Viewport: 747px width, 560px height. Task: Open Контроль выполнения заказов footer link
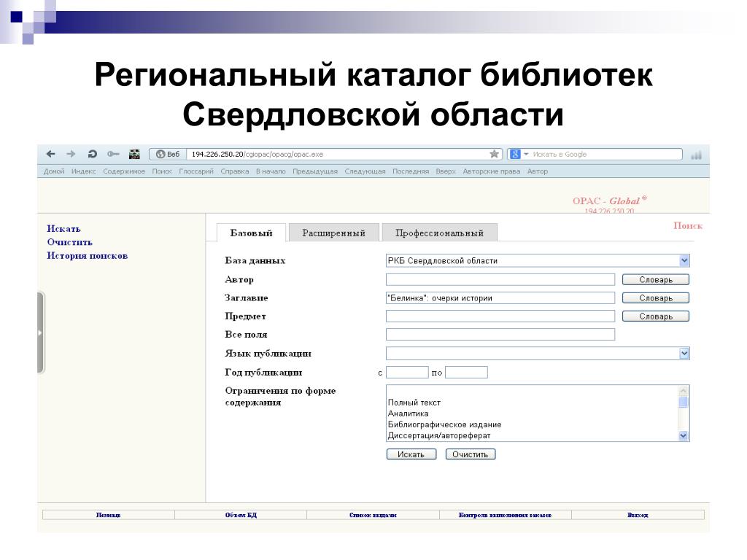[x=505, y=515]
